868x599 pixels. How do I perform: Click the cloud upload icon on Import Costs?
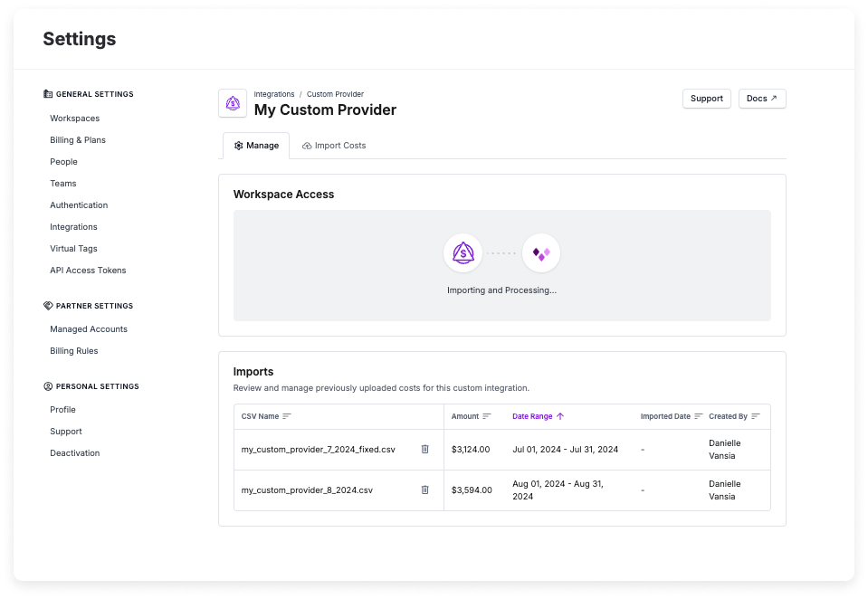tap(307, 146)
